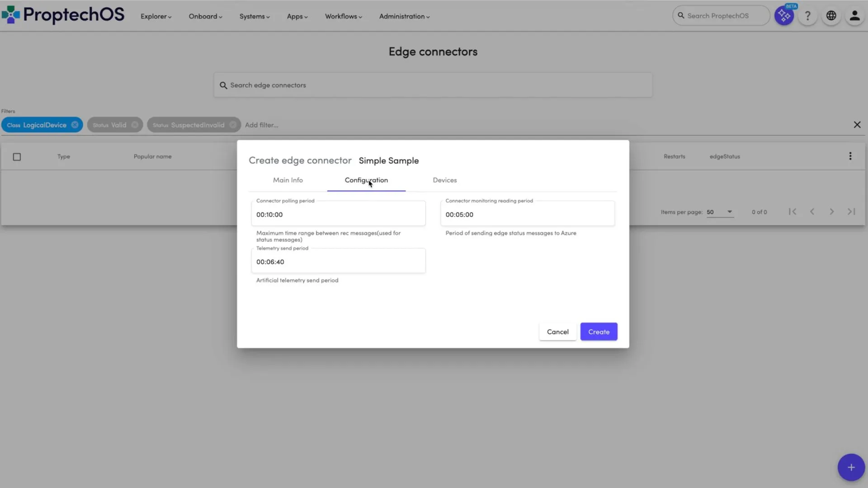Expand the Administration menu dropdown
The height and width of the screenshot is (488, 868).
[404, 16]
